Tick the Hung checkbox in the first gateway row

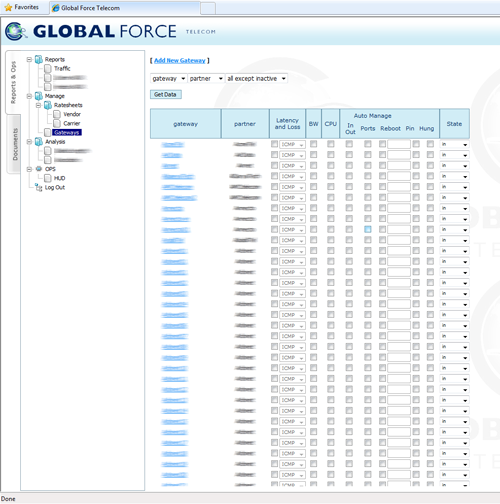click(430, 144)
